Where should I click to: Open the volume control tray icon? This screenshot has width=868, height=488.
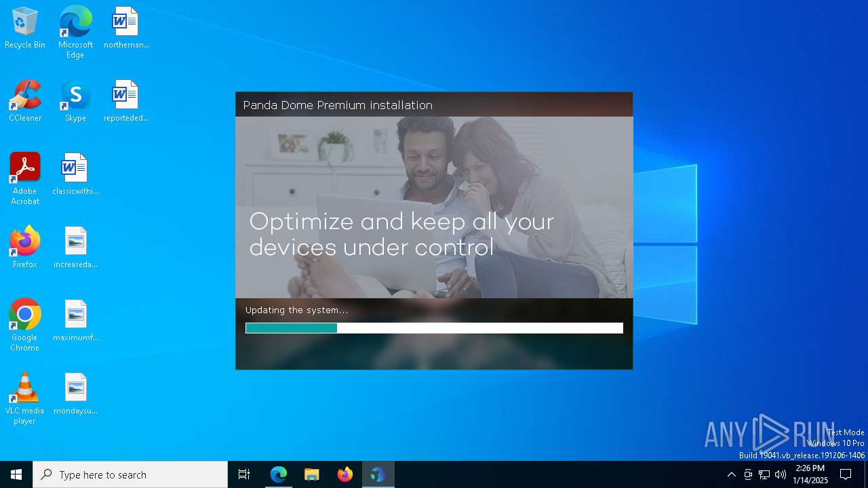click(x=781, y=474)
